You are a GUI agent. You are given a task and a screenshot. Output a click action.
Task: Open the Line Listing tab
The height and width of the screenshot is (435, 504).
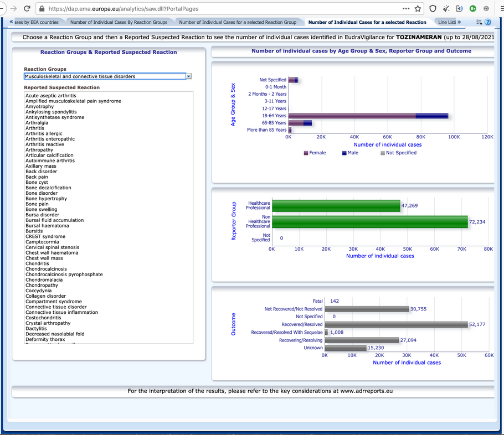tap(447, 22)
